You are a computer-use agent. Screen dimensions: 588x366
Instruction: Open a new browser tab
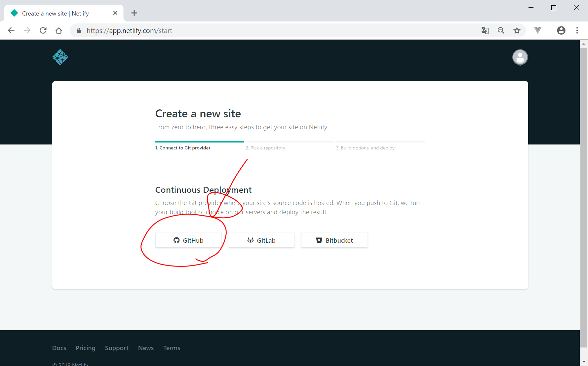tap(134, 13)
